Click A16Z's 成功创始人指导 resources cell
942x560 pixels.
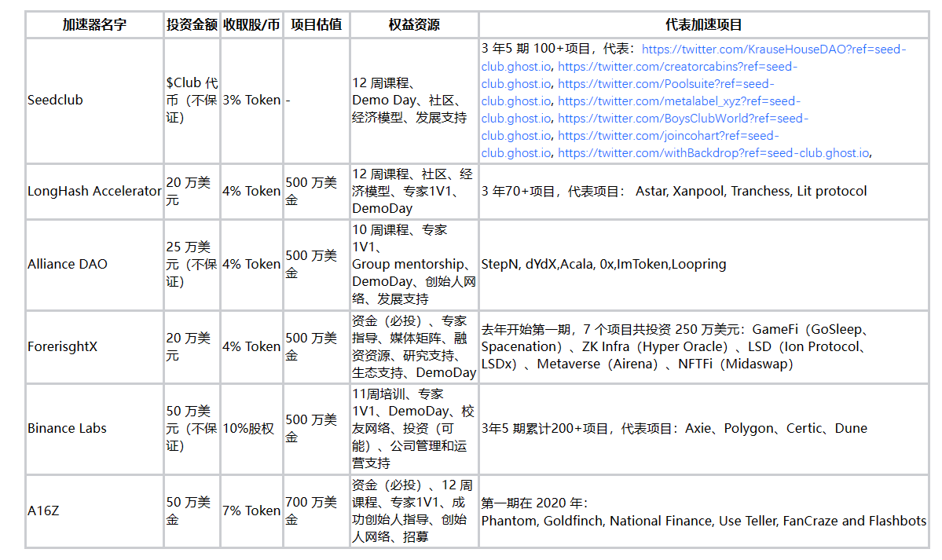414,511
